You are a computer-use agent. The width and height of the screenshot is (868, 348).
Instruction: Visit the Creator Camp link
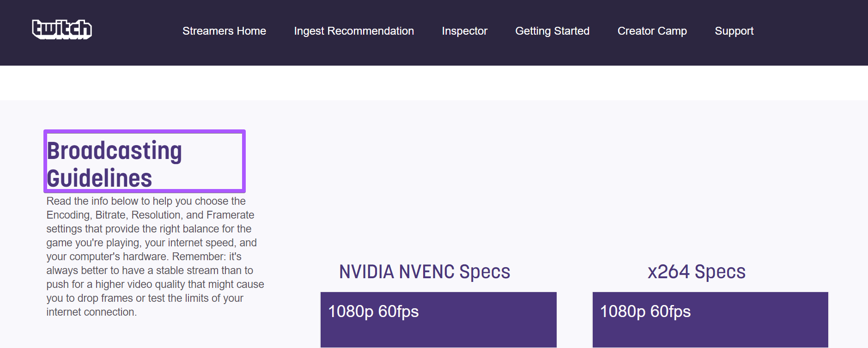[x=652, y=31]
